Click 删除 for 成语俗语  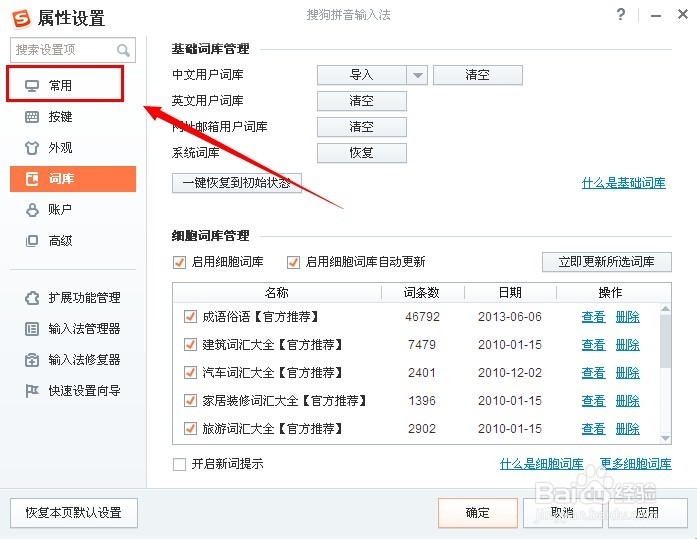point(627,317)
